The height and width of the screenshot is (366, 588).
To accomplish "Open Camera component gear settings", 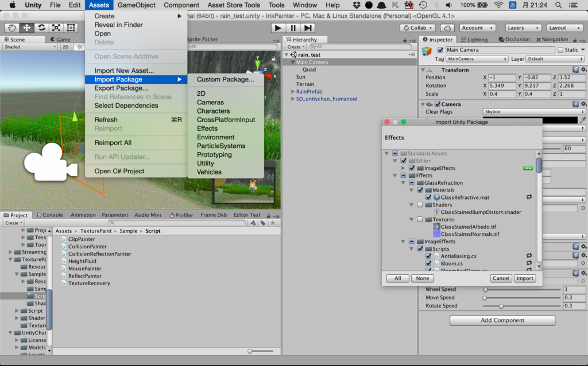I will coord(583,104).
